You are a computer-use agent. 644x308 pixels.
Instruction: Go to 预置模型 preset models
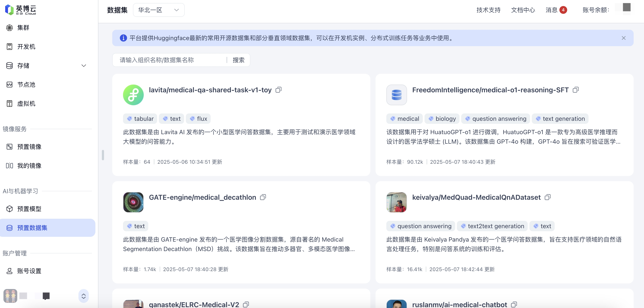click(x=29, y=209)
